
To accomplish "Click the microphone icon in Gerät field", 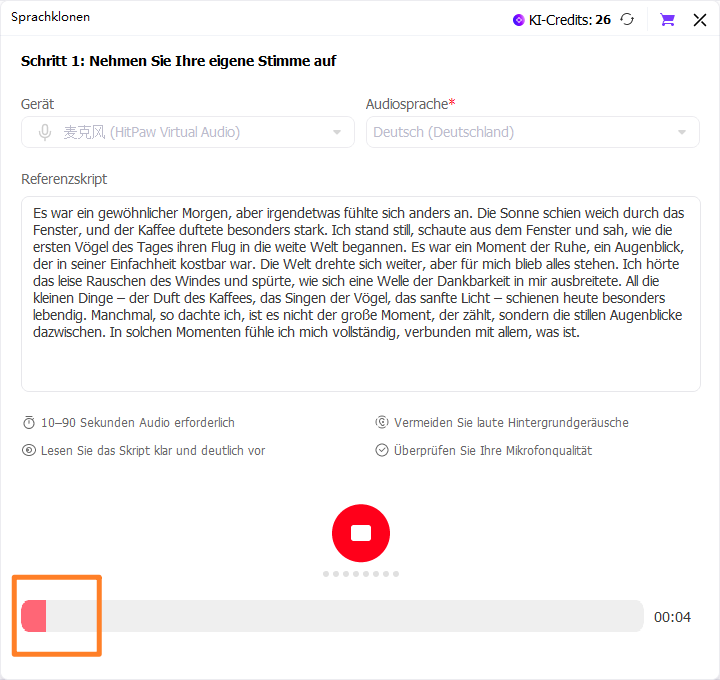I will [45, 132].
